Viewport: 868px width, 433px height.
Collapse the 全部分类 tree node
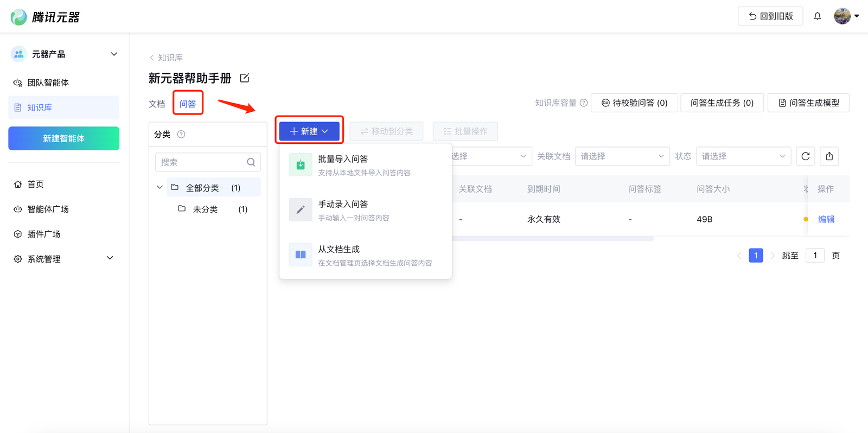tap(159, 188)
